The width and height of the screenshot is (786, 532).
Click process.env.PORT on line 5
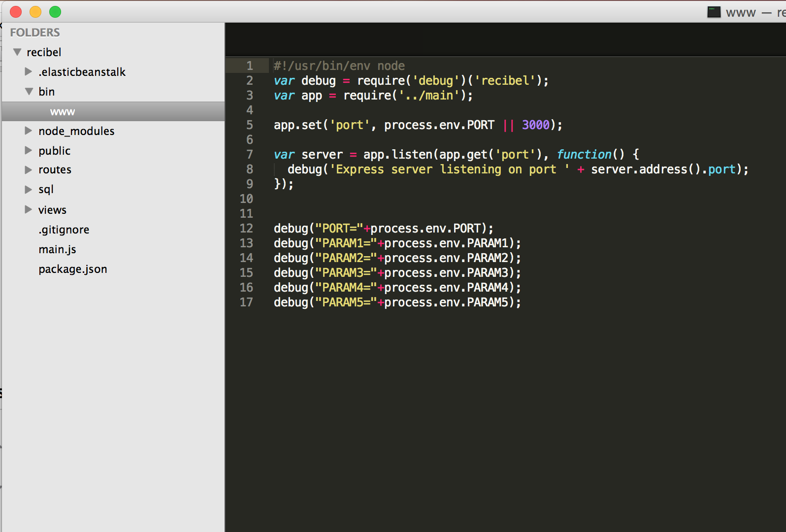tap(439, 125)
